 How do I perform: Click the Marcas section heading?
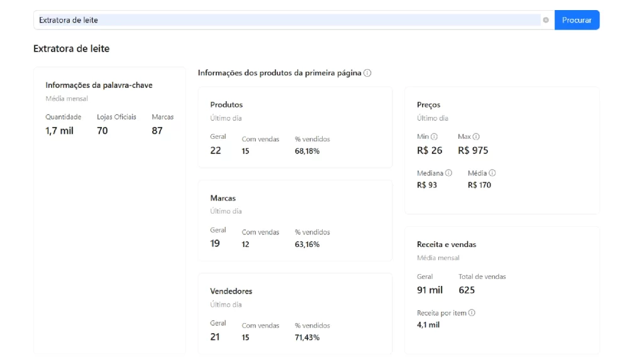coord(223,198)
